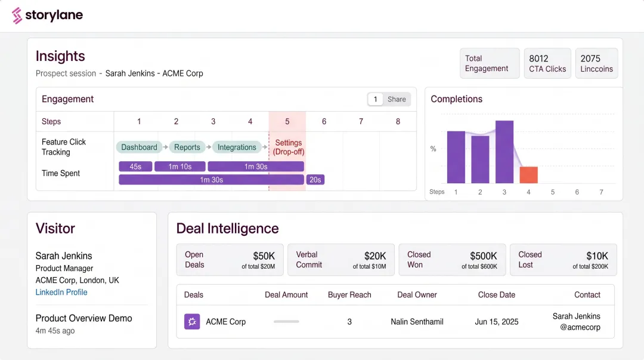Click the Close Date column header

[x=497, y=294]
